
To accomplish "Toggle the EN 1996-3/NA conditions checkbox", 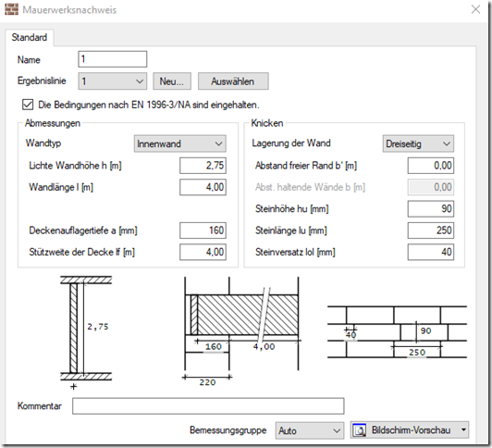I will pyautogui.click(x=28, y=105).
